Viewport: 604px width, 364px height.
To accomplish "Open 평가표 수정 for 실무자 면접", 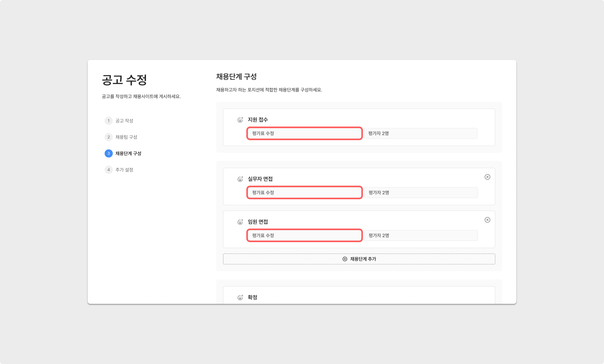I will pyautogui.click(x=304, y=193).
